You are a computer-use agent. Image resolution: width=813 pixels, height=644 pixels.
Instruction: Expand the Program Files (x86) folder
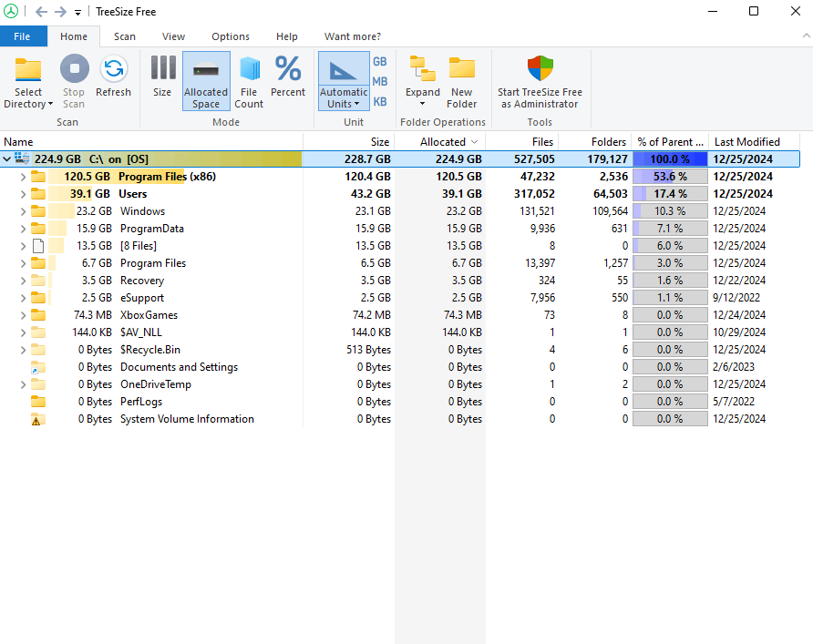(x=23, y=177)
